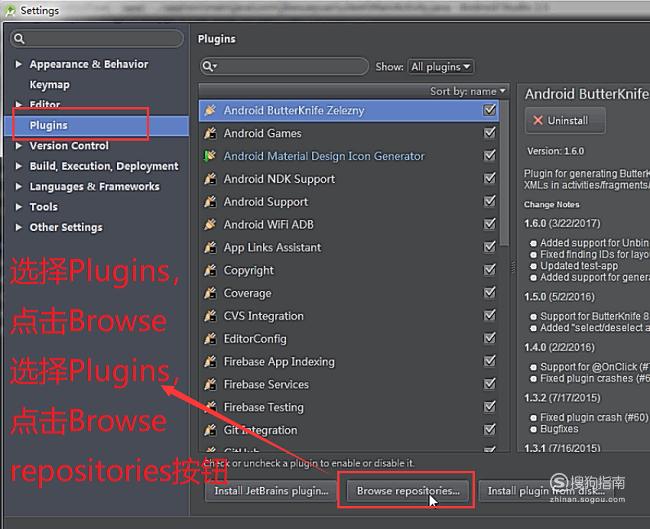Select Keymap in the settings tree
Image resolution: width=650 pixels, height=529 pixels.
(x=49, y=85)
